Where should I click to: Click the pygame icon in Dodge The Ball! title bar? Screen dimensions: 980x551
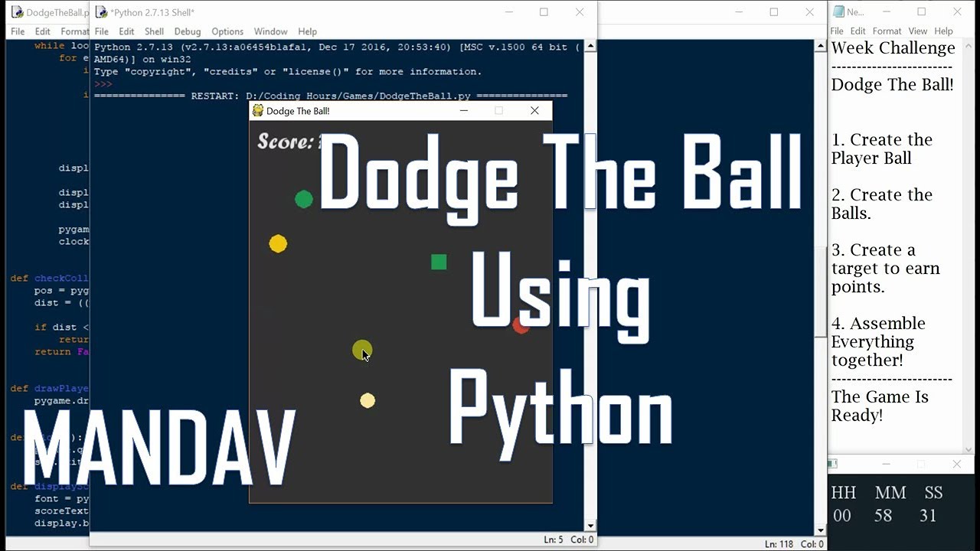(258, 111)
